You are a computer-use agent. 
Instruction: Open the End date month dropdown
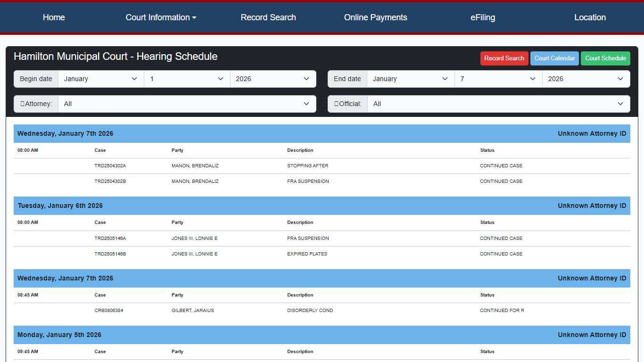click(410, 79)
